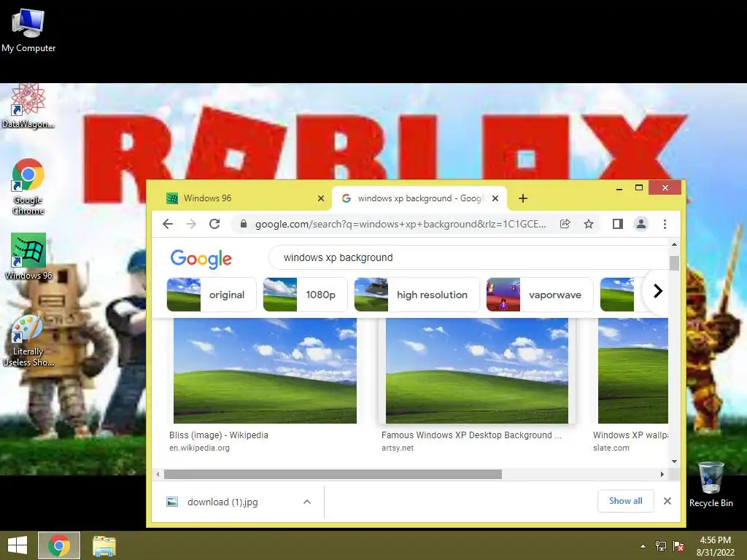Image resolution: width=747 pixels, height=560 pixels.
Task: Filter images by 1080p chip
Action: 306,295
